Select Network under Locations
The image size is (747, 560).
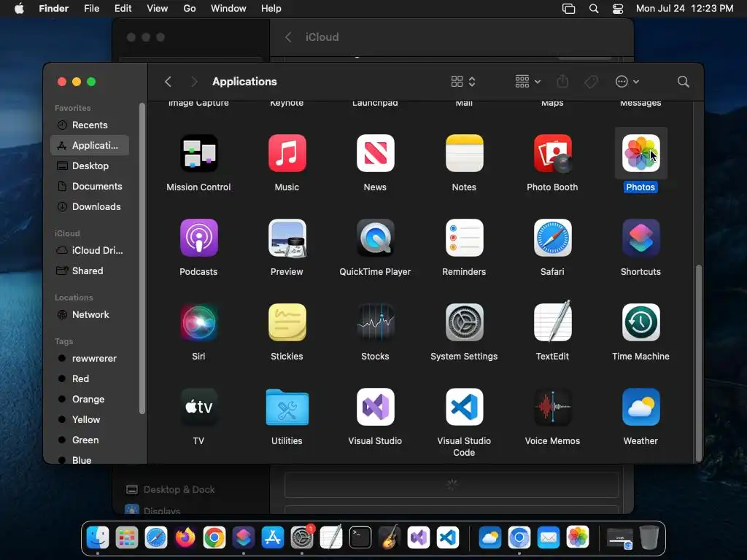coord(90,314)
